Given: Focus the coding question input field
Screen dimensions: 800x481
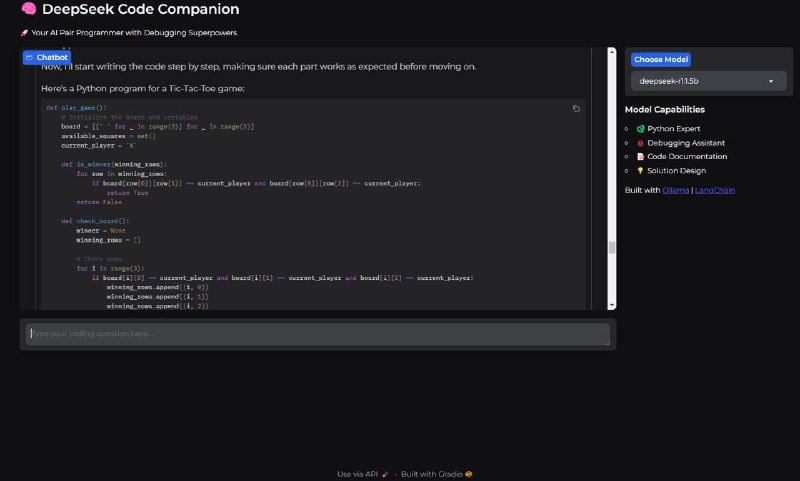Looking at the screenshot, I should (x=318, y=334).
